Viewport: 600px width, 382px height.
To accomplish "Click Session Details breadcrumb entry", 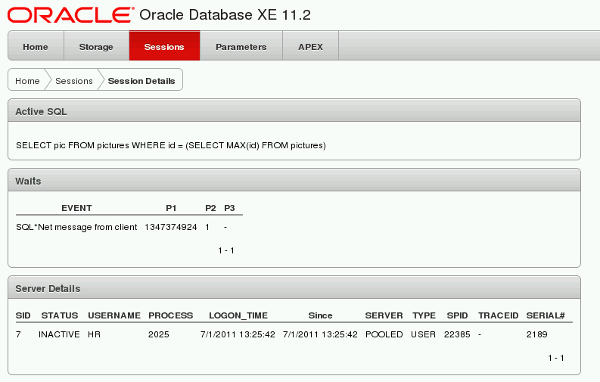I will tap(141, 81).
